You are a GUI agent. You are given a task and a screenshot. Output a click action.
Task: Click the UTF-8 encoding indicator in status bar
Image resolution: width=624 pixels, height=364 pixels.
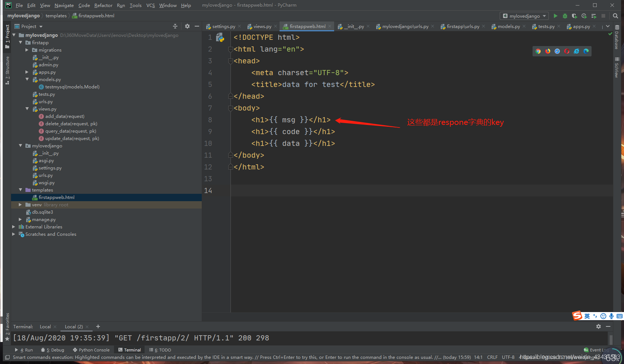pyautogui.click(x=508, y=357)
